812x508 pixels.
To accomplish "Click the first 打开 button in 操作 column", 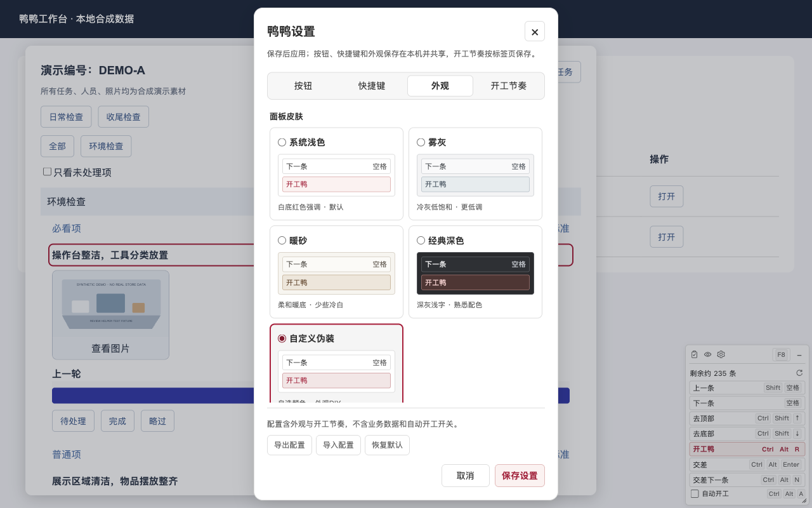I will pos(667,196).
